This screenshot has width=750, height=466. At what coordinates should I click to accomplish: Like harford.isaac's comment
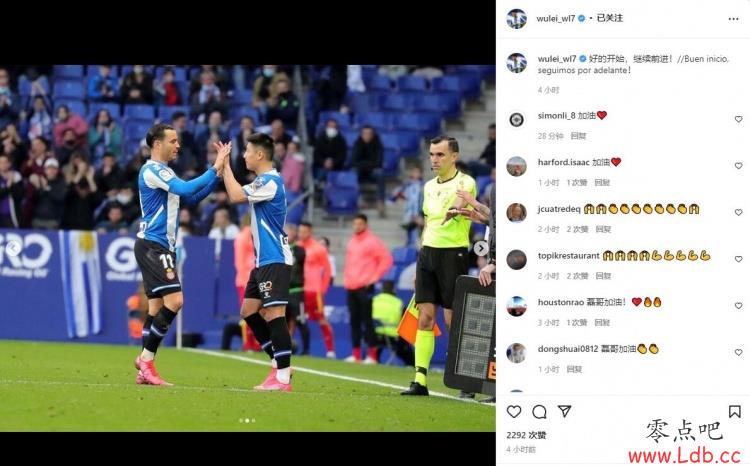click(x=739, y=166)
